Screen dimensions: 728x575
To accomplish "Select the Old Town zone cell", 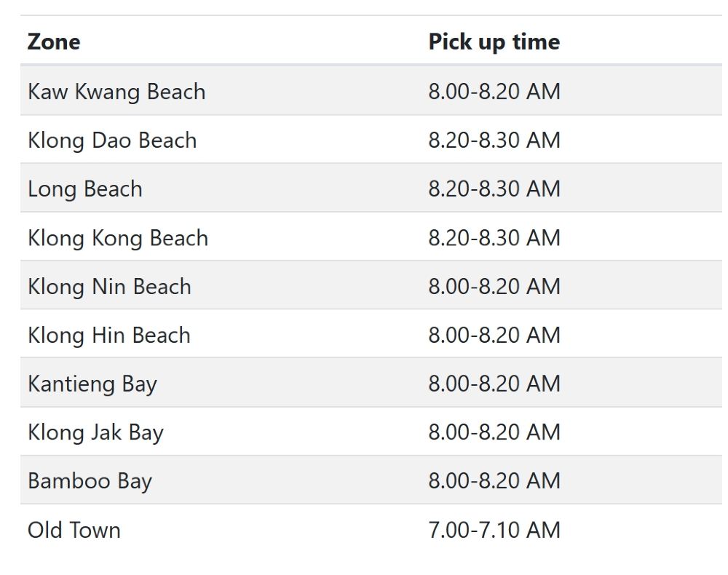I will coord(74,530).
